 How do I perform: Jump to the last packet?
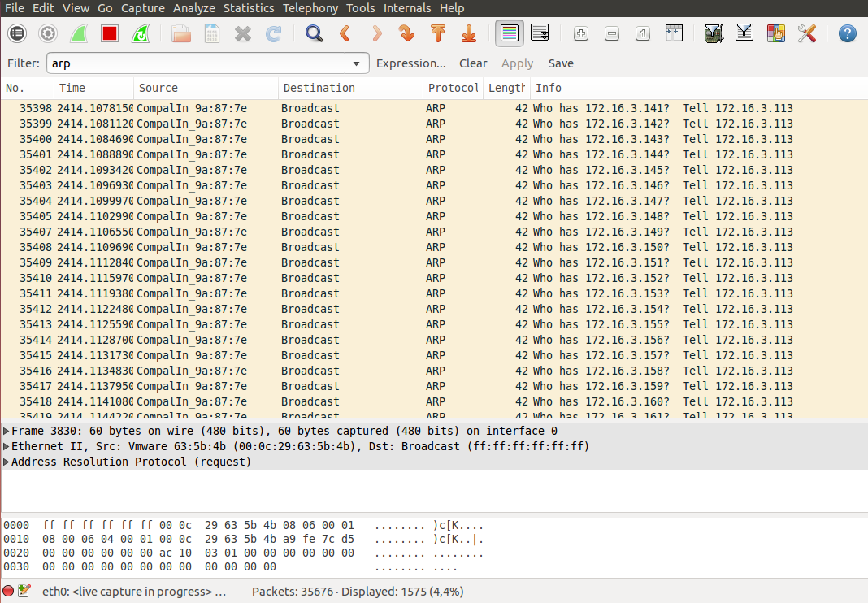click(469, 33)
